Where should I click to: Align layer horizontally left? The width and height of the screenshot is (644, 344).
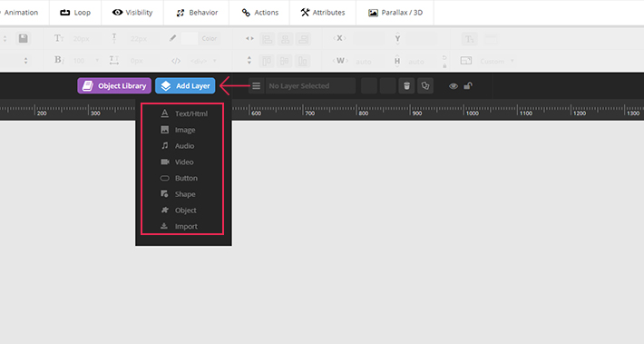click(267, 39)
